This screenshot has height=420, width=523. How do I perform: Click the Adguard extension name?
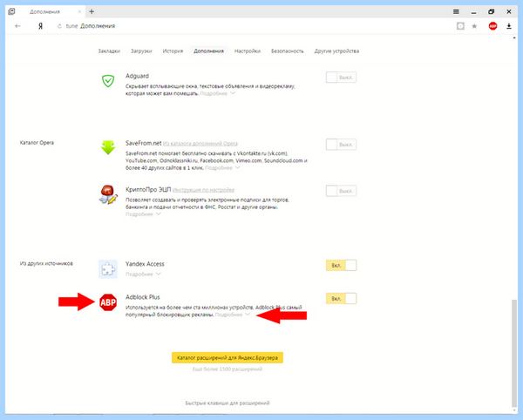pyautogui.click(x=137, y=76)
